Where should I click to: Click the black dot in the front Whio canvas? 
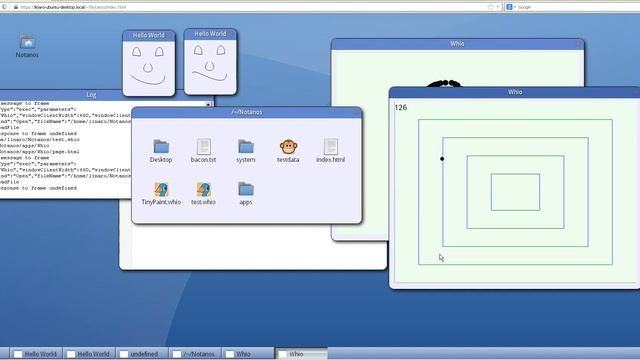point(442,159)
